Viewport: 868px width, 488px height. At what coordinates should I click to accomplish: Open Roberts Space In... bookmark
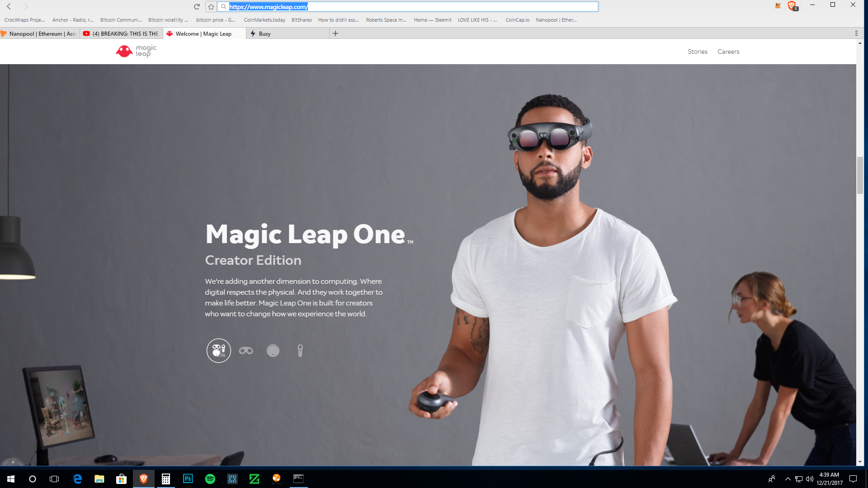[386, 20]
